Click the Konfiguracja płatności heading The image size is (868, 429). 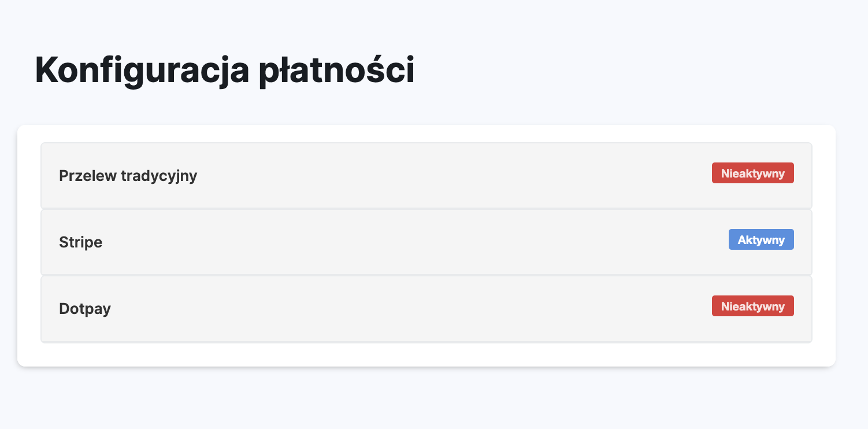pyautogui.click(x=224, y=71)
